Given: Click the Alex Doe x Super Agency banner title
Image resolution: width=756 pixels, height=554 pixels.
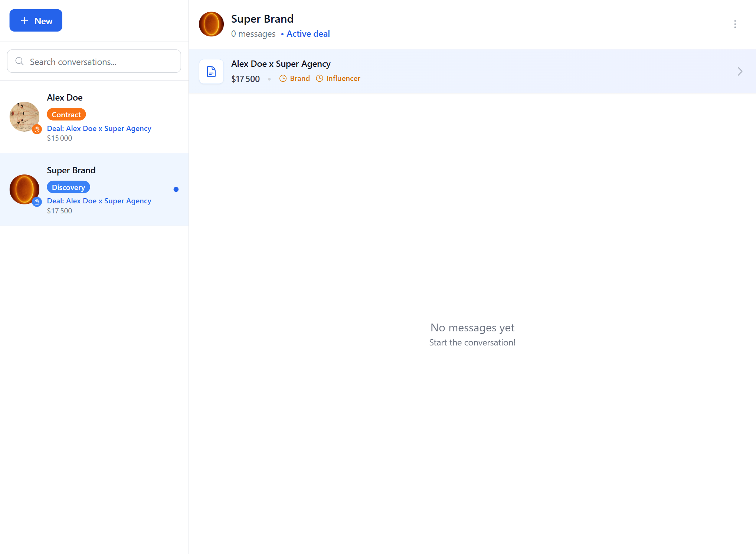Looking at the screenshot, I should [281, 64].
